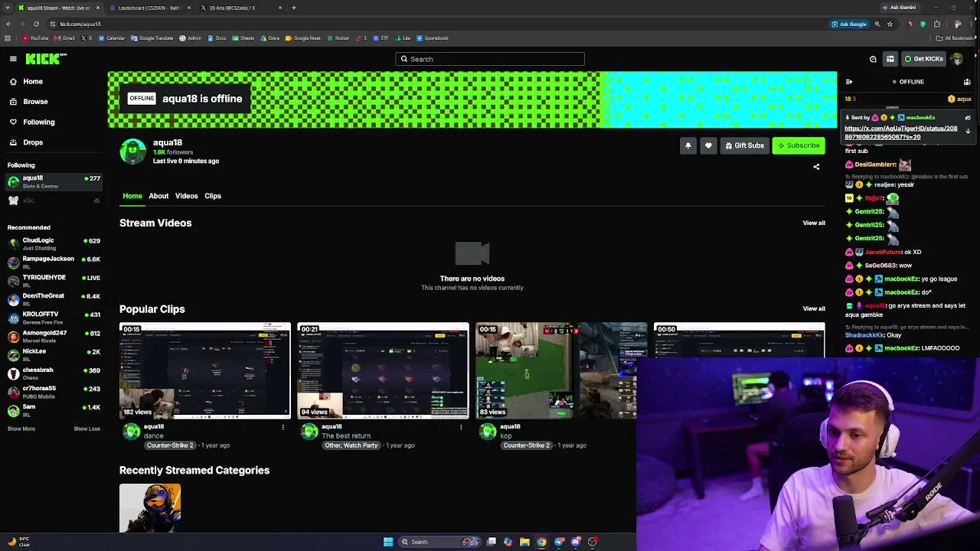980x551 pixels.
Task: Open chessbrah recommended channel
Action: click(54, 373)
